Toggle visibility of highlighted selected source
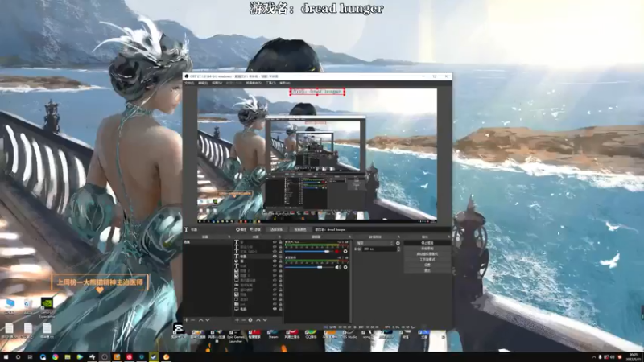Image resolution: width=644 pixels, height=362 pixels. point(275,256)
